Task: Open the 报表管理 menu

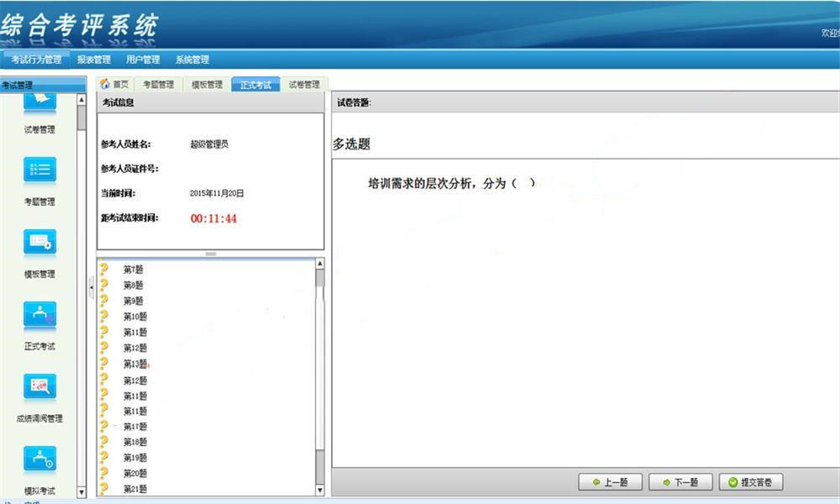Action: (94, 60)
